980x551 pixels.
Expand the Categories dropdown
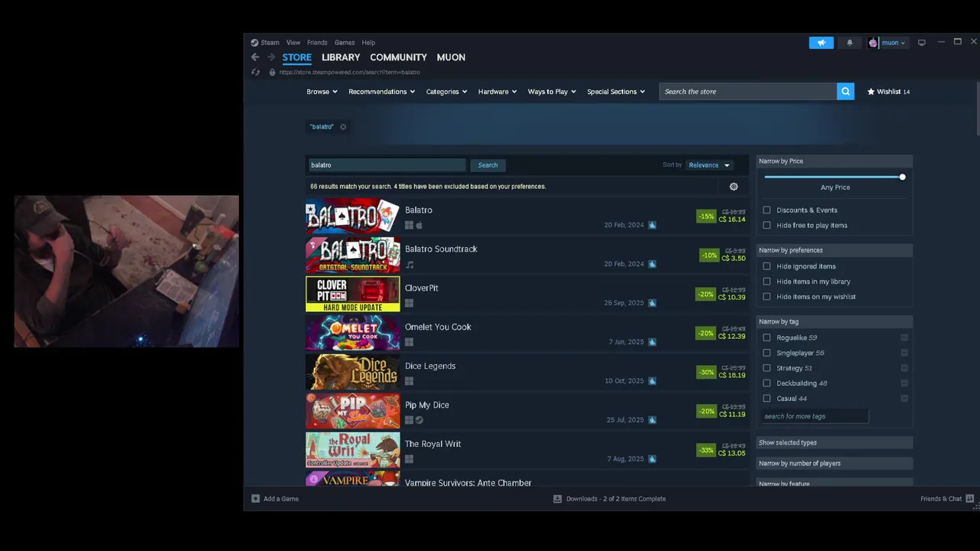[x=446, y=92]
